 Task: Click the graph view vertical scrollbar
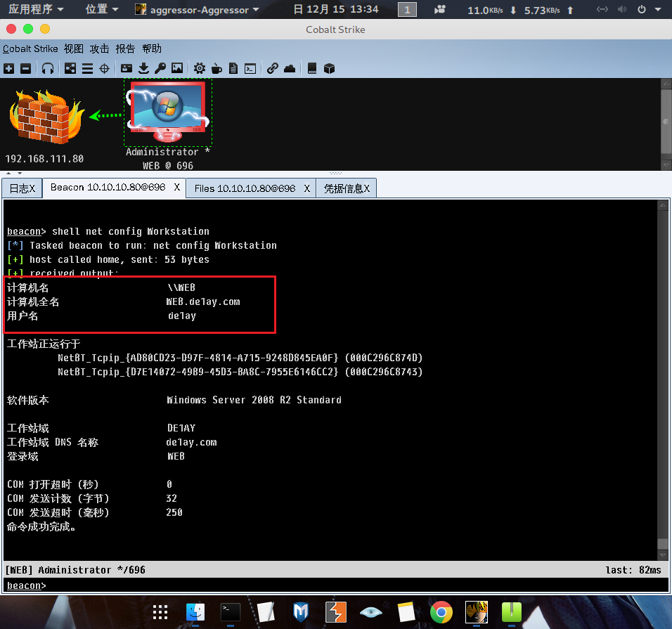point(666,124)
